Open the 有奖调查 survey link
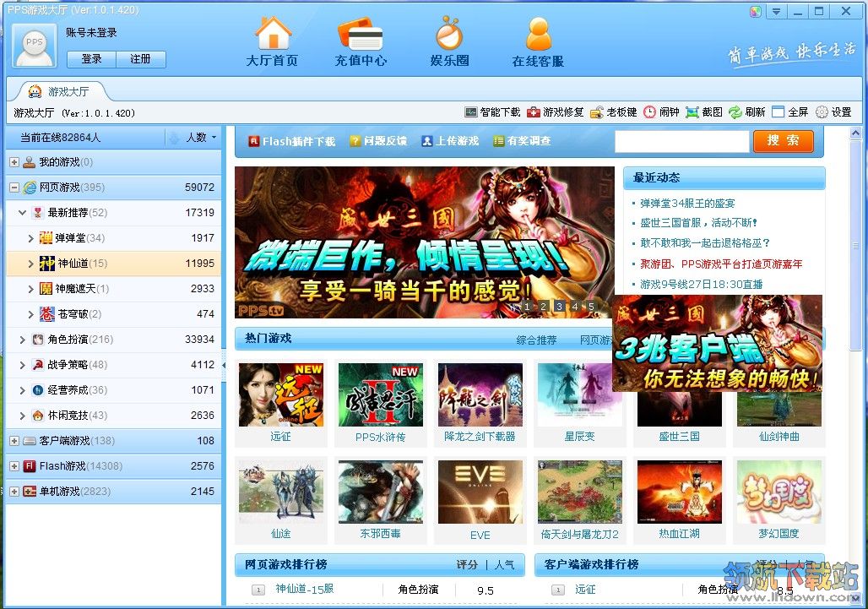The height and width of the screenshot is (609, 868). point(522,141)
